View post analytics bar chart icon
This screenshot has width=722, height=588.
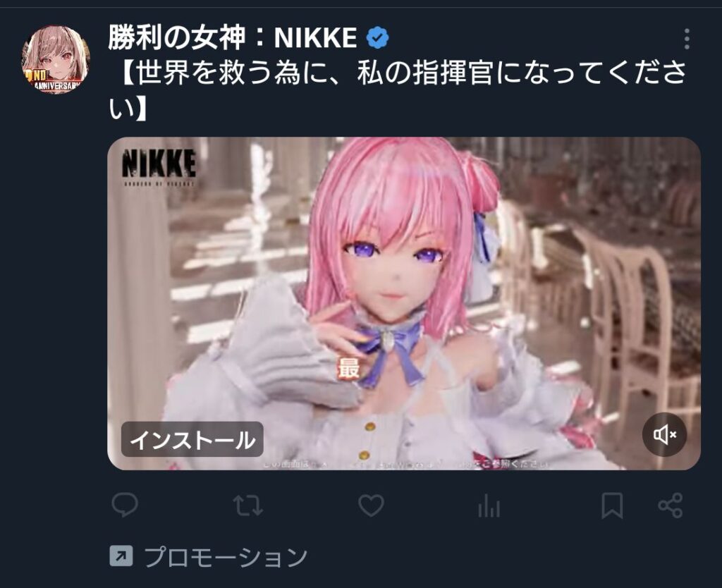point(489,506)
